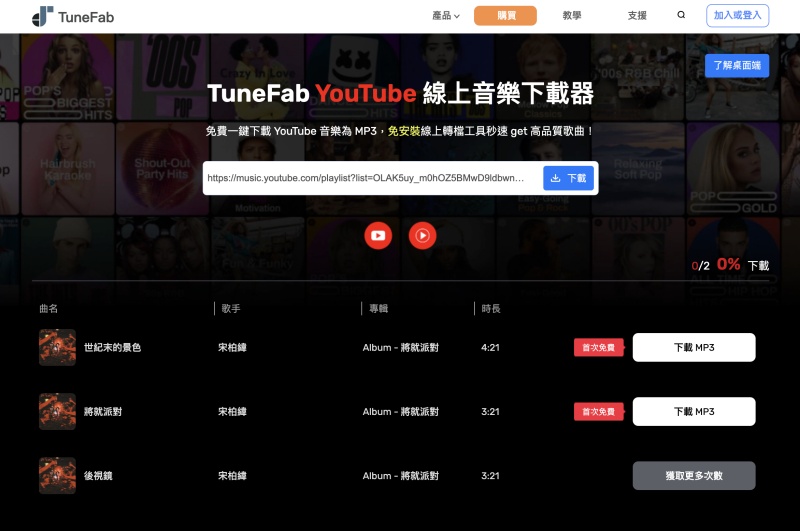Click the 首次免費 badge on 將就派對 row
This screenshot has height=531, width=800.
(598, 412)
